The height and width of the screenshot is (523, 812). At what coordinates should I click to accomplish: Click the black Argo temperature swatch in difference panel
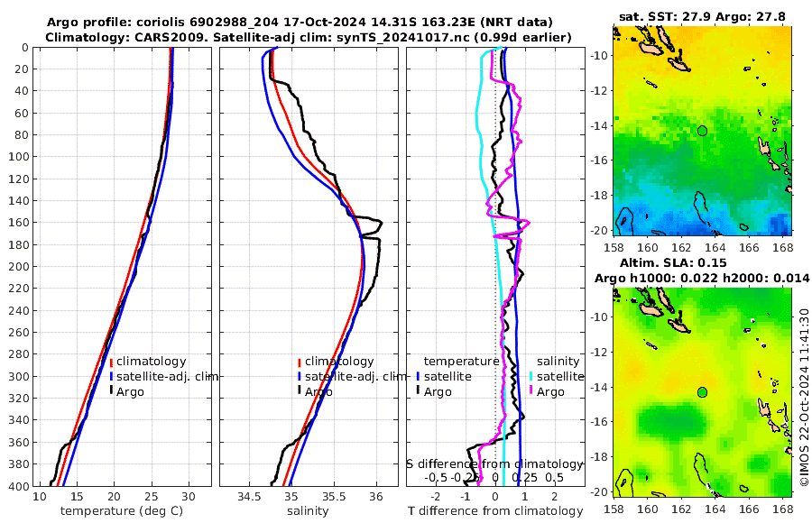click(418, 390)
